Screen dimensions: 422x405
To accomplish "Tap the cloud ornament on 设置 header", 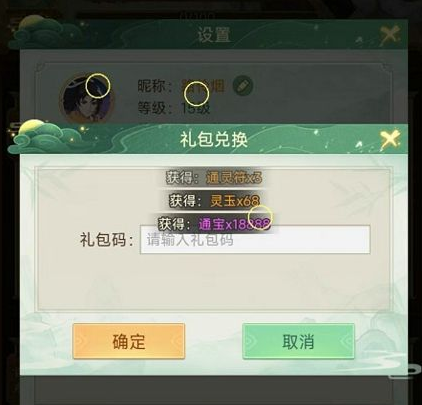I will pyautogui.click(x=45, y=33).
